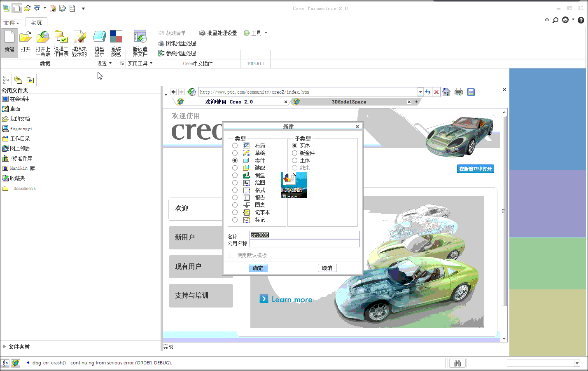
Task: Click 参数批量处理 in ribbon
Action: [x=177, y=53]
